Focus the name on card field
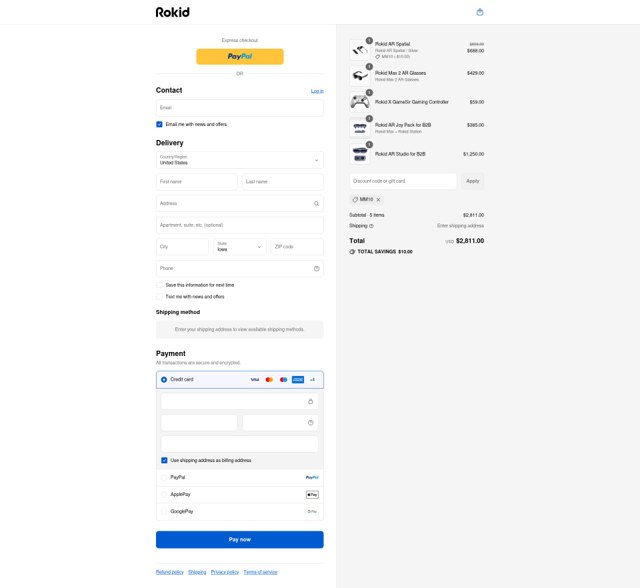Screen dimensions: 640x588 (x=240, y=444)
